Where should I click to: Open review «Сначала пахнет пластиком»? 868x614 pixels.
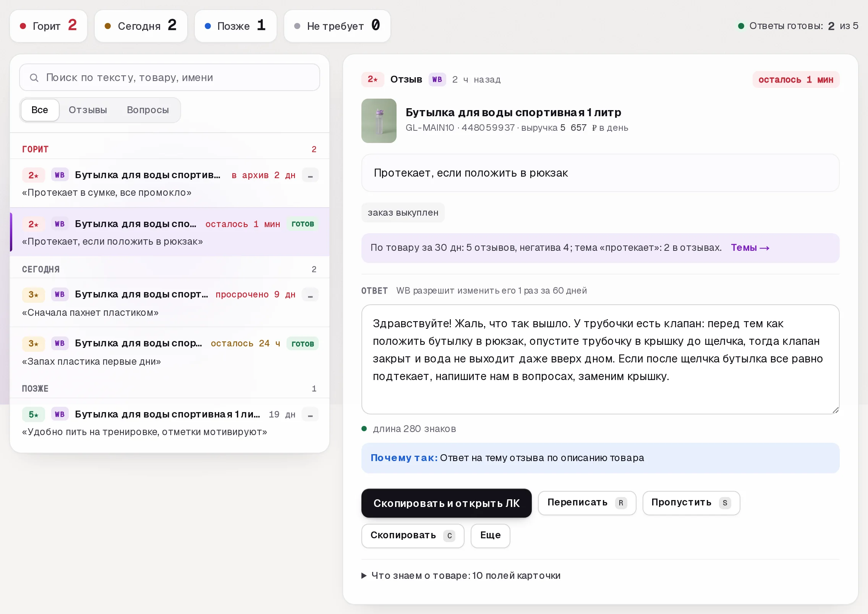point(169,303)
